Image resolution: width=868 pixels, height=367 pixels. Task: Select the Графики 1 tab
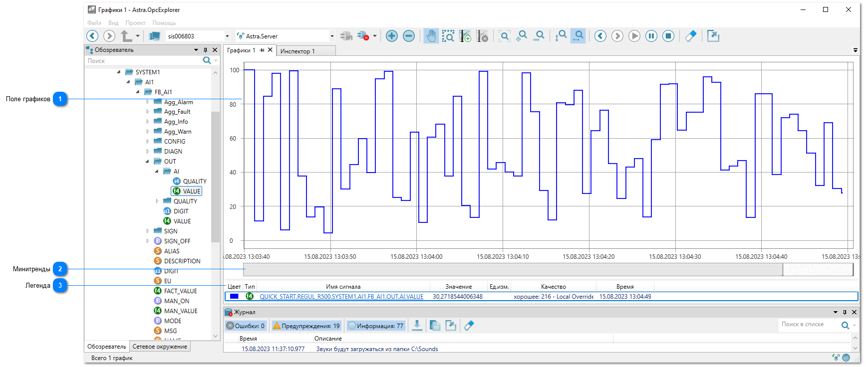coord(241,50)
